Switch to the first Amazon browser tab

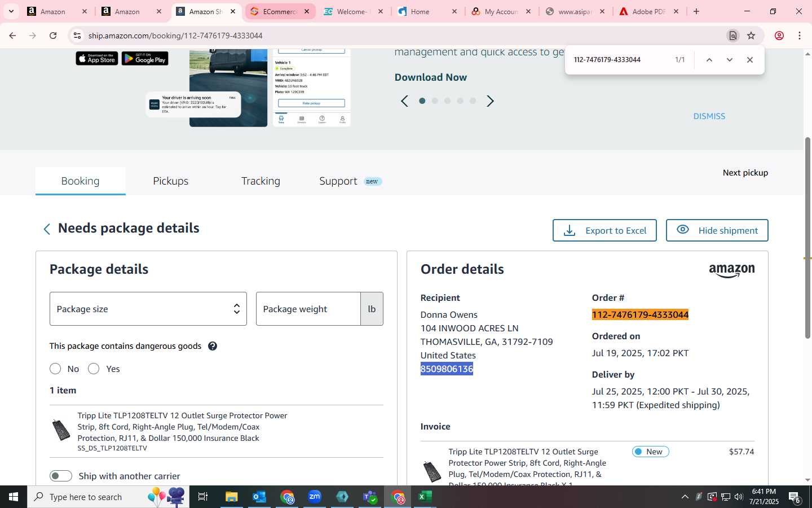56,11
